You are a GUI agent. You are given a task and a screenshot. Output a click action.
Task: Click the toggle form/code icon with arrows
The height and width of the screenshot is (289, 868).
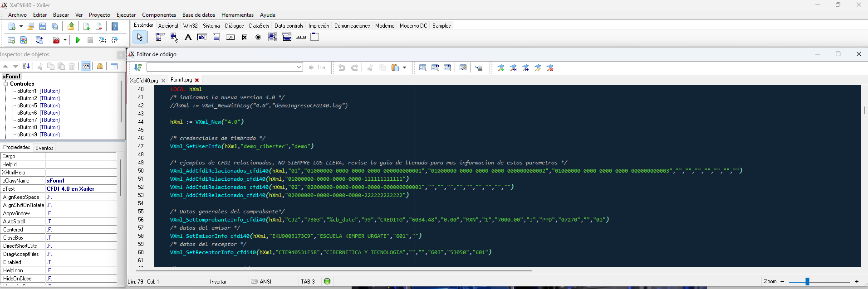coord(39,40)
